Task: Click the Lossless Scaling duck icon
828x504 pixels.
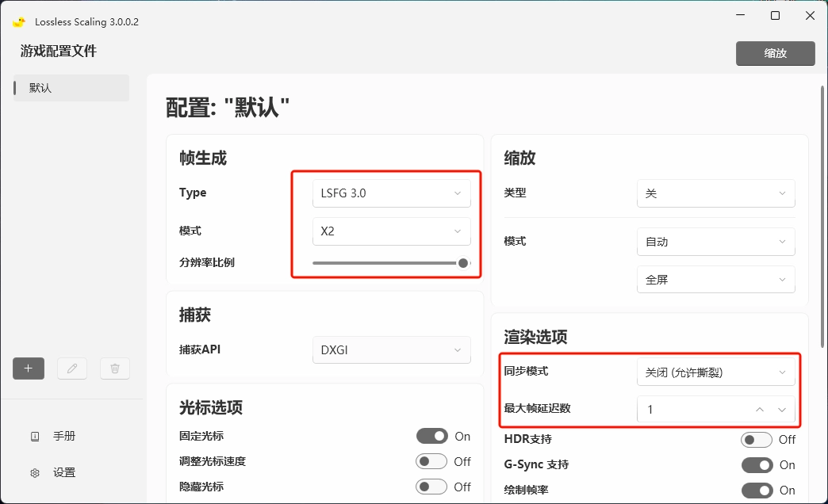Action: pyautogui.click(x=19, y=21)
